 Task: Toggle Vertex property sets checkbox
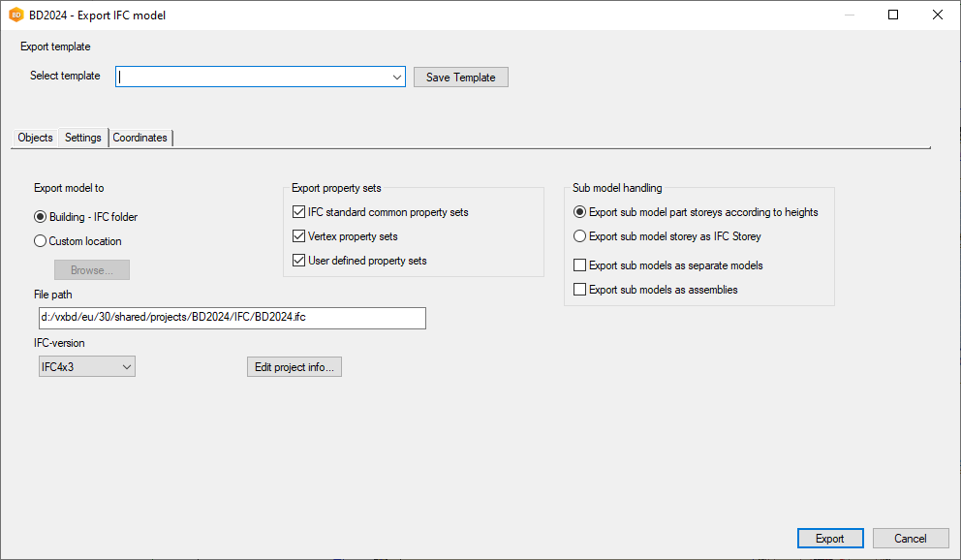[299, 236]
